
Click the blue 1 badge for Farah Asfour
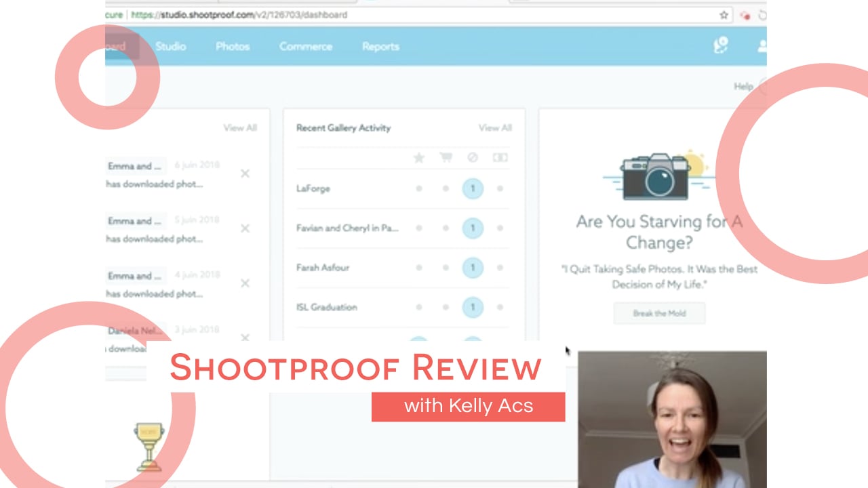(473, 268)
